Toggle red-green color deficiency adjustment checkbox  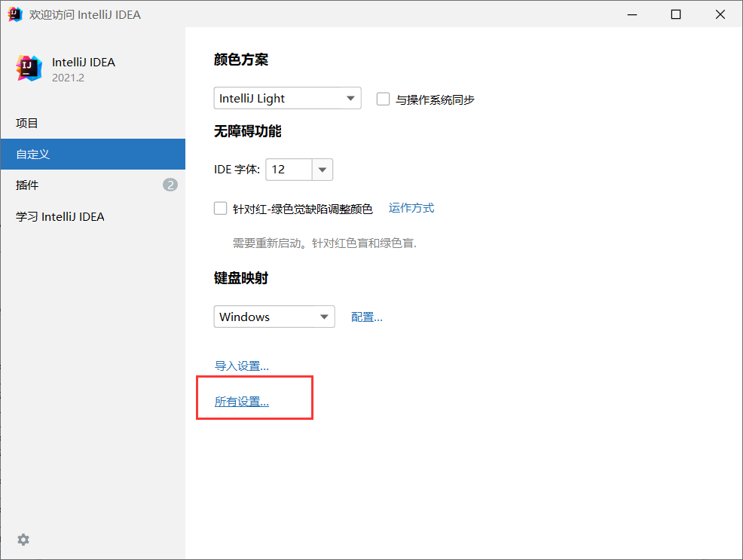tap(220, 209)
